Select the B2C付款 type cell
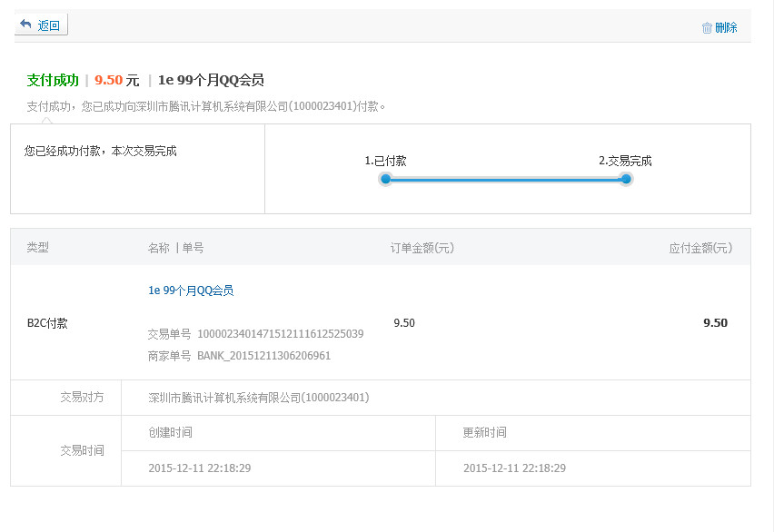774x532 pixels. pyautogui.click(x=47, y=323)
